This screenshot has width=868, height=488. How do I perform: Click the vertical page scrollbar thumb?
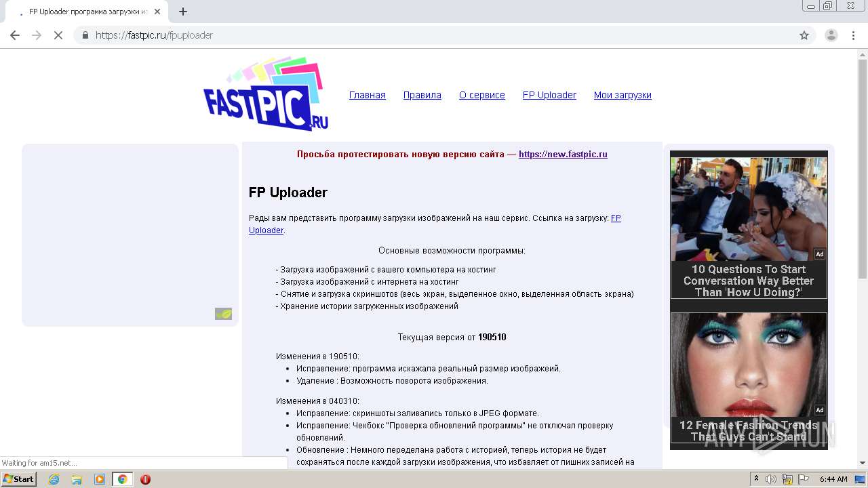click(863, 168)
